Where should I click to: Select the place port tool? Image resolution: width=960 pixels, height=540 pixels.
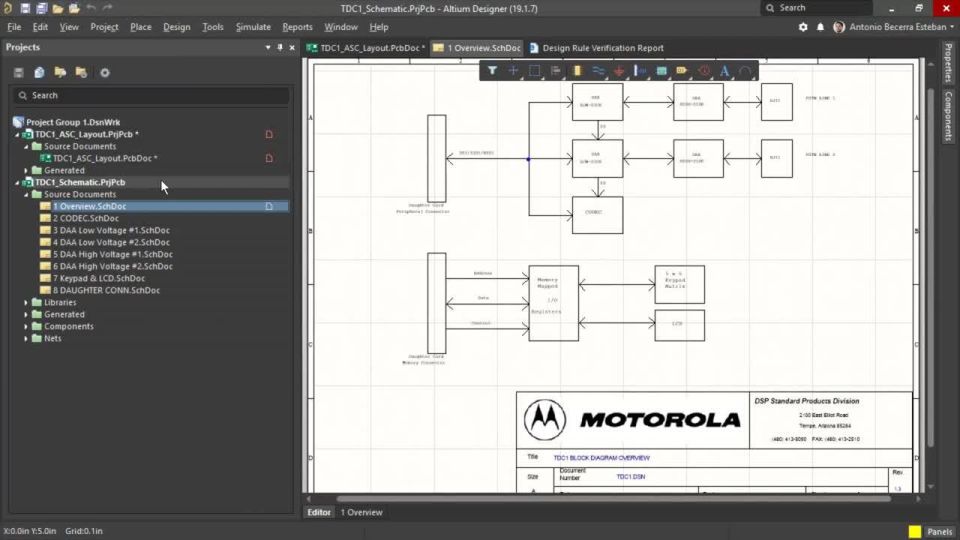(681, 71)
